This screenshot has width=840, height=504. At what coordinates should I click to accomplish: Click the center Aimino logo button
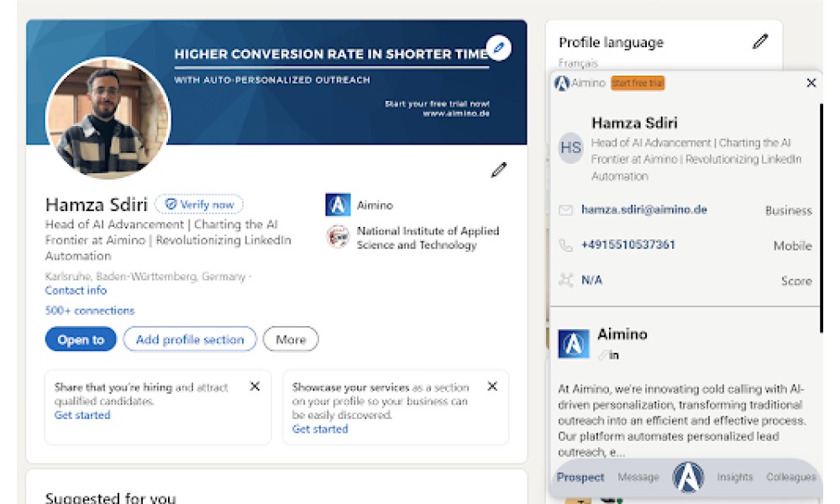pos(688,476)
